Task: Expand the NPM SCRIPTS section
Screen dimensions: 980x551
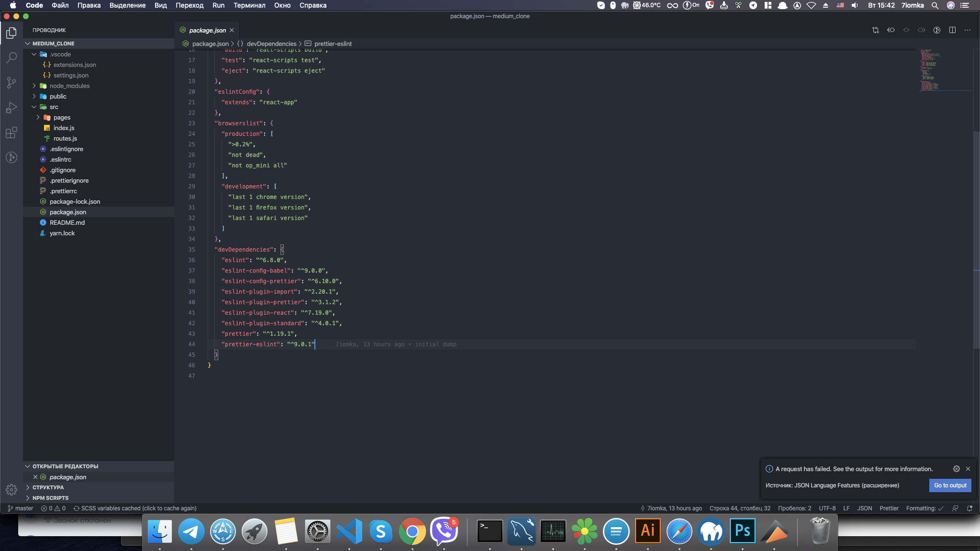Action: tap(49, 497)
